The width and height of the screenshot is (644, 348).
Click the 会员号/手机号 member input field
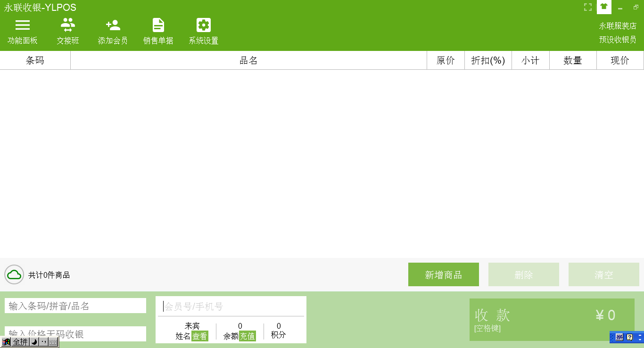[231, 306]
